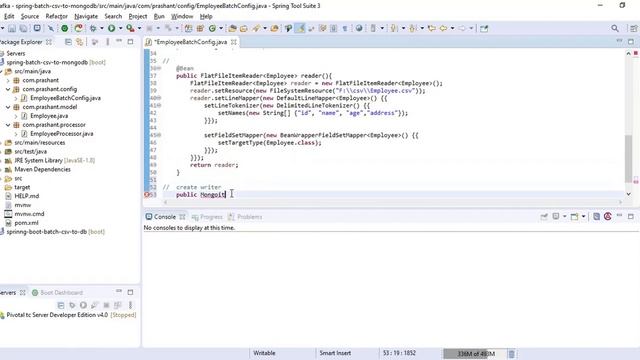Select pom.xml in Package Explorer
This screenshot has height=360, width=640.
click(x=27, y=223)
